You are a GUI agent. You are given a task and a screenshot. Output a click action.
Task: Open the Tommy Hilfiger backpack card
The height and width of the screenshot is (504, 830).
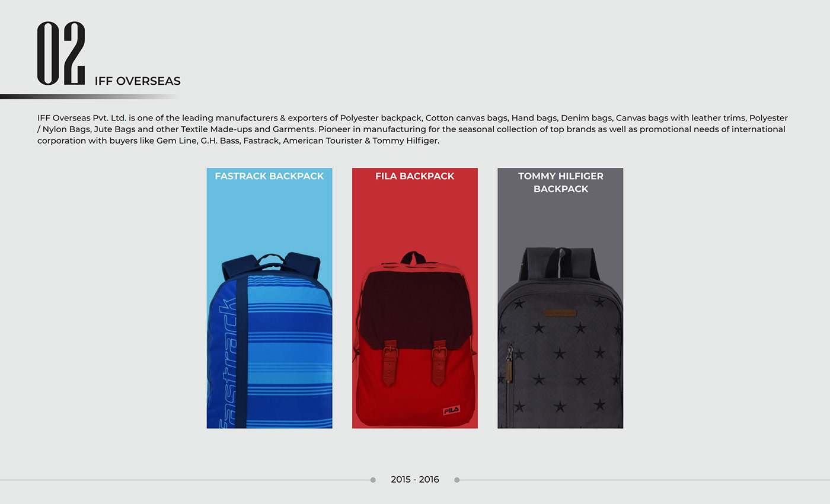560,298
